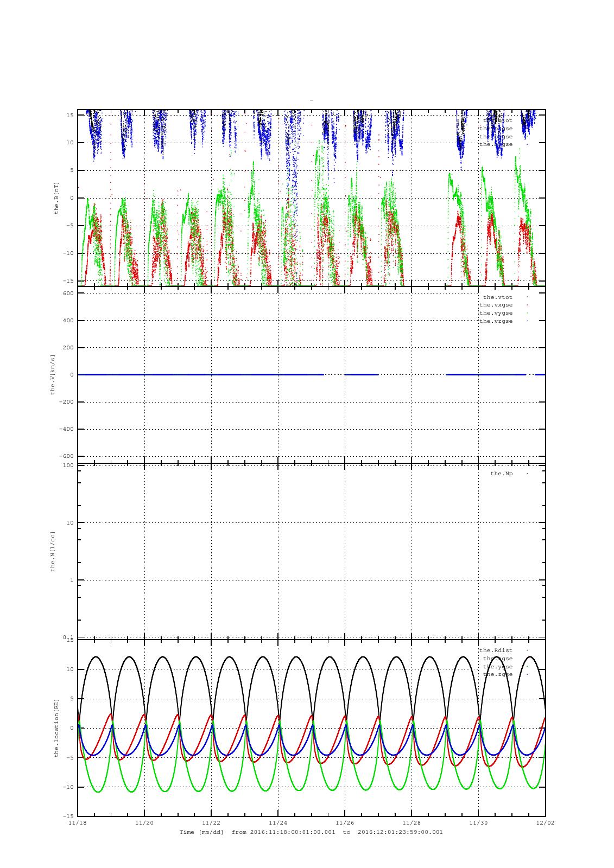
Task: Select the the.vzgse legend label
Action: [496, 321]
